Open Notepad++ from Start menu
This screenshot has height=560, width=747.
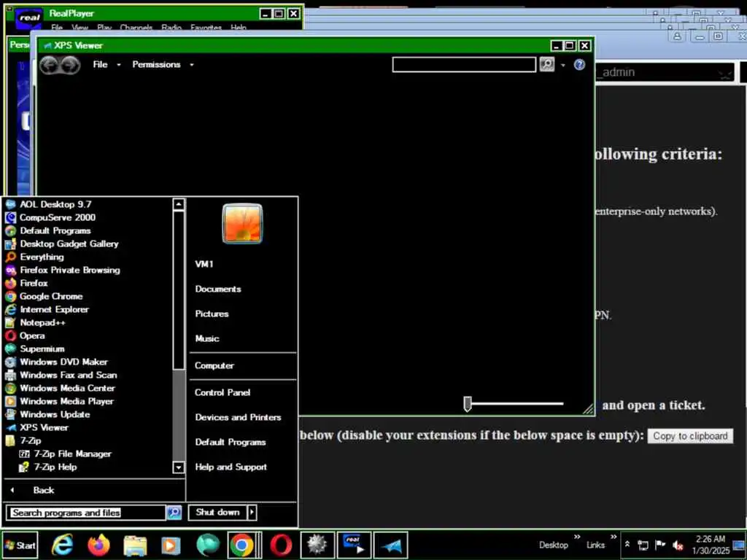coord(42,322)
